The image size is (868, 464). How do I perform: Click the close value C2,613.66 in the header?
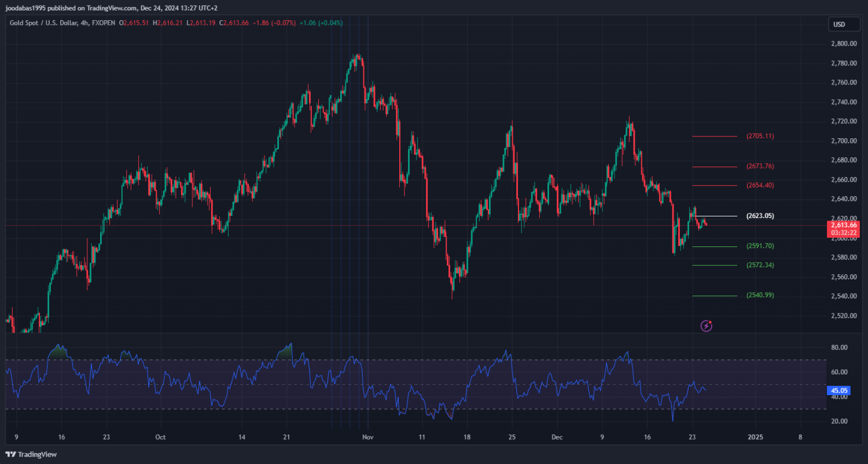(233, 23)
